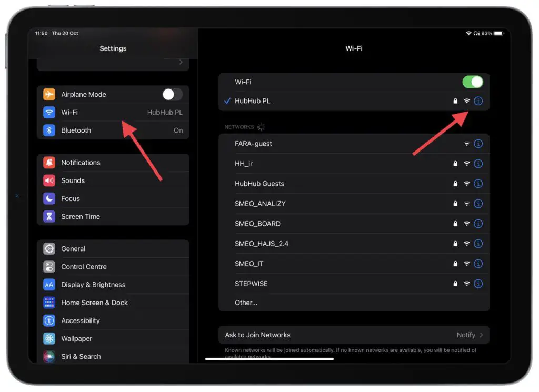Screen dimensions: 539x392
Task: Open Sounds settings
Action: coord(113,180)
